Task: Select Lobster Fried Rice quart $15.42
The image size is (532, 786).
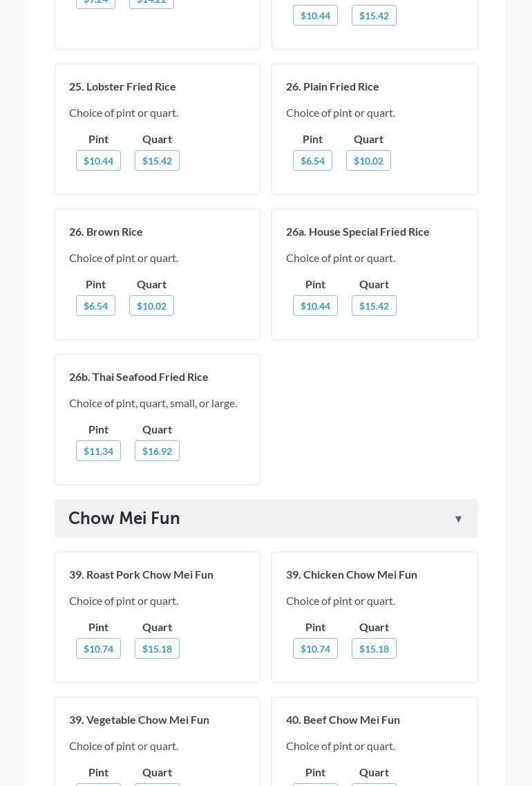Action: tap(157, 161)
